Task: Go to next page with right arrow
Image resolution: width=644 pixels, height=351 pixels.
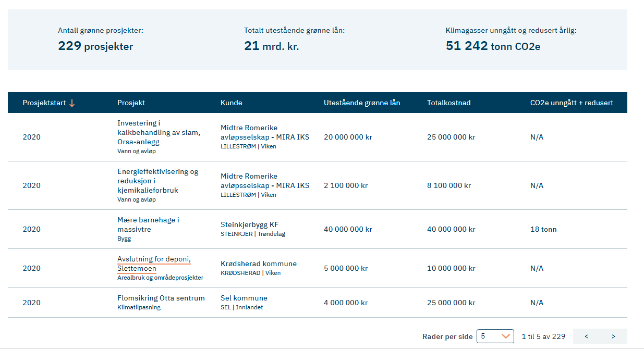Action: click(613, 336)
